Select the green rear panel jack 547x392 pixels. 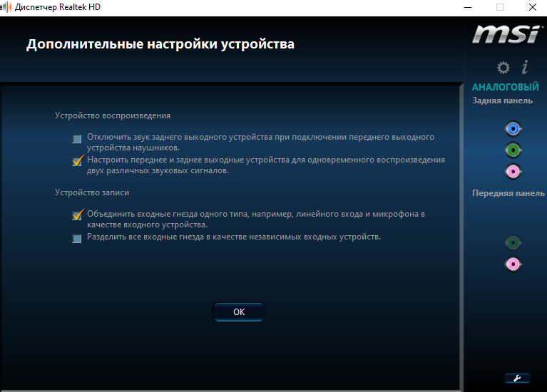point(513,150)
